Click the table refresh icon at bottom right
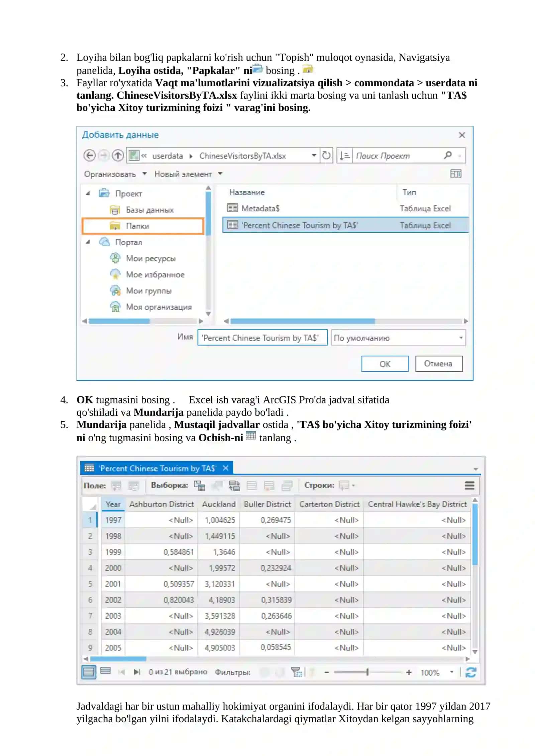This screenshot has width=535, height=756. click(470, 672)
